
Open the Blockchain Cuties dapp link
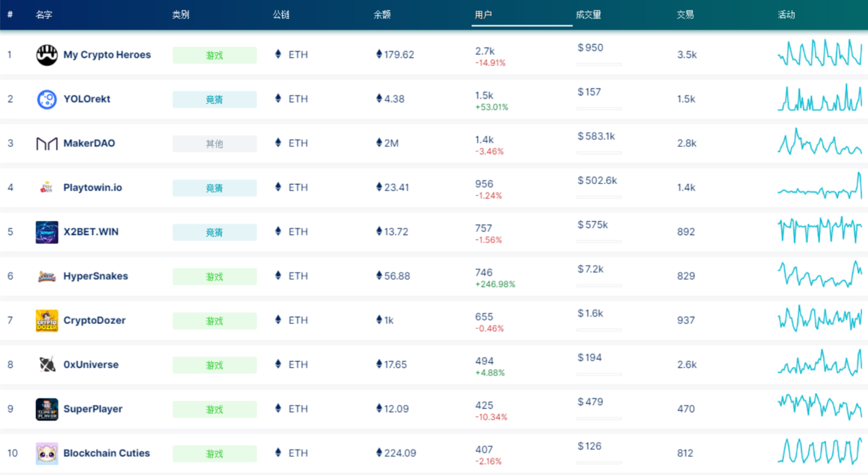point(107,453)
